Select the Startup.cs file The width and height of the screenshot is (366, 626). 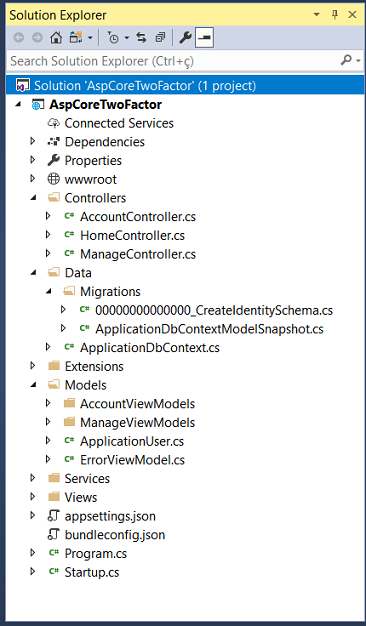click(x=92, y=572)
